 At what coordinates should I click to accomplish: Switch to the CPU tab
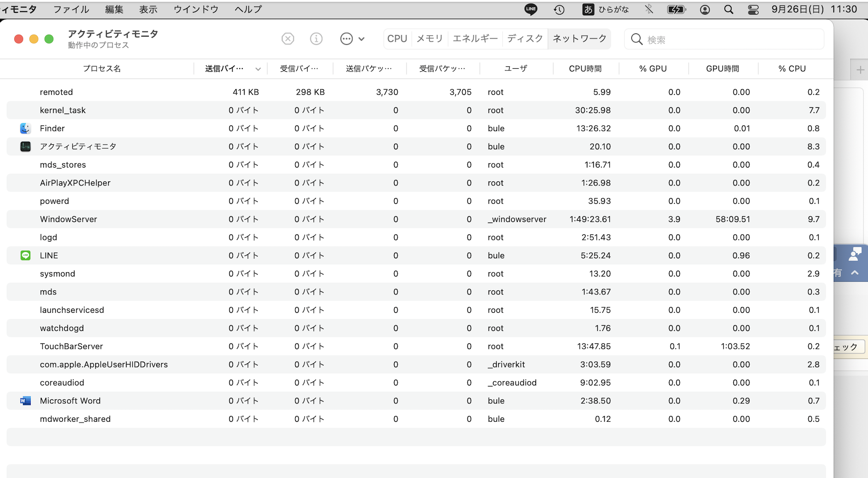[397, 39]
